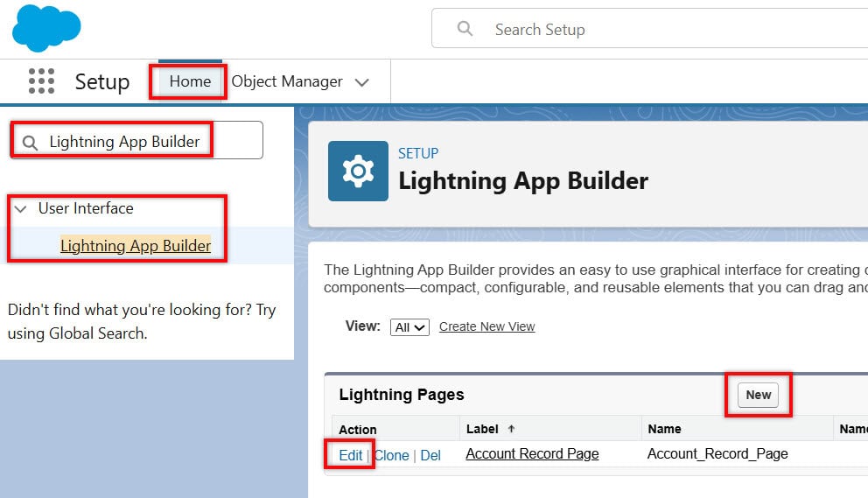The height and width of the screenshot is (498, 868).
Task: Delete the Account Record Page
Action: pos(430,455)
